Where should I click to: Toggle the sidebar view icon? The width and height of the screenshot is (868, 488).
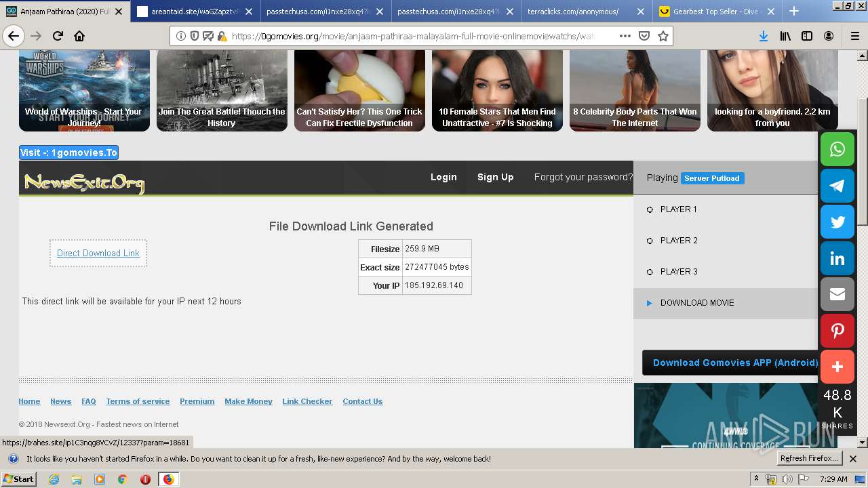[807, 36]
